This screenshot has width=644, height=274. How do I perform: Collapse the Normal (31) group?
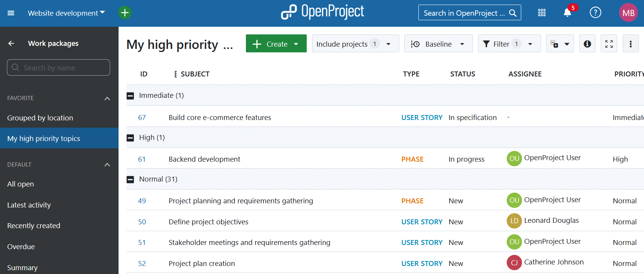(130, 179)
